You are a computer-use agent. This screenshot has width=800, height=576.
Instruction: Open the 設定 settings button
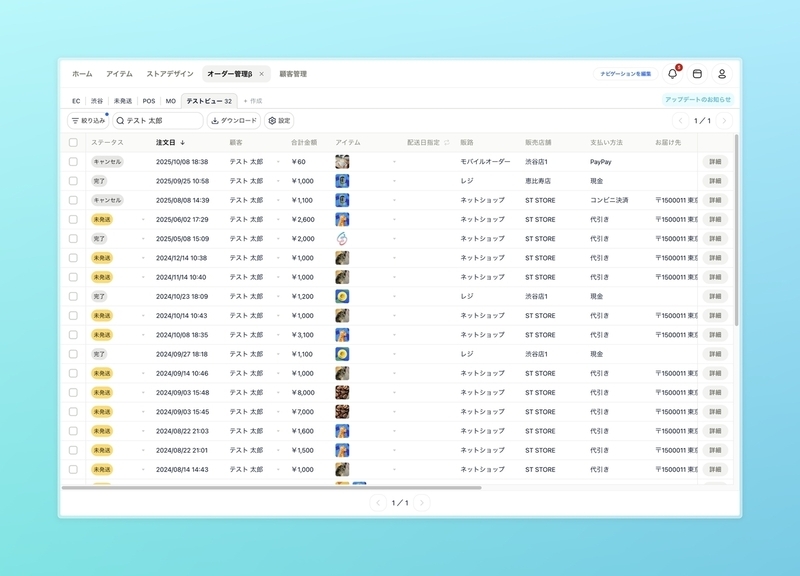coord(279,121)
